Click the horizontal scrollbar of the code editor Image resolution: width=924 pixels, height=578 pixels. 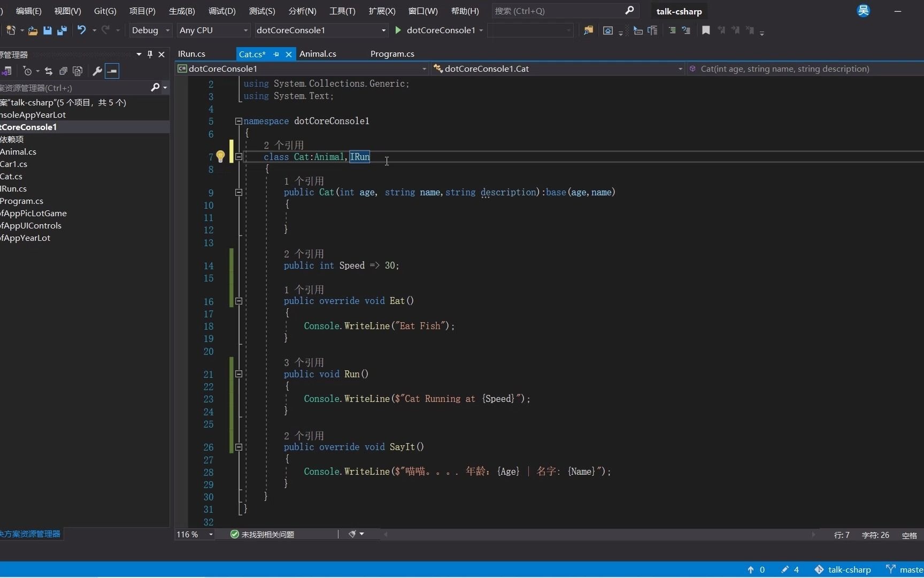[599, 534]
